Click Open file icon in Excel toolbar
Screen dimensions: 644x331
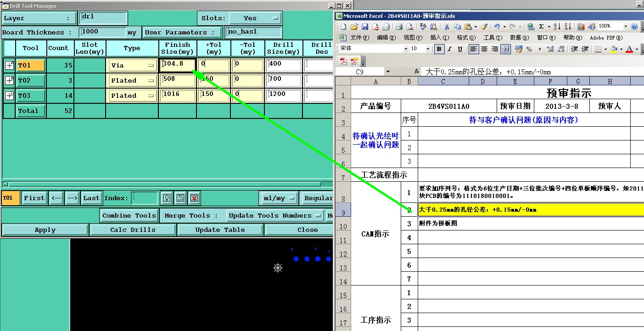354,27
